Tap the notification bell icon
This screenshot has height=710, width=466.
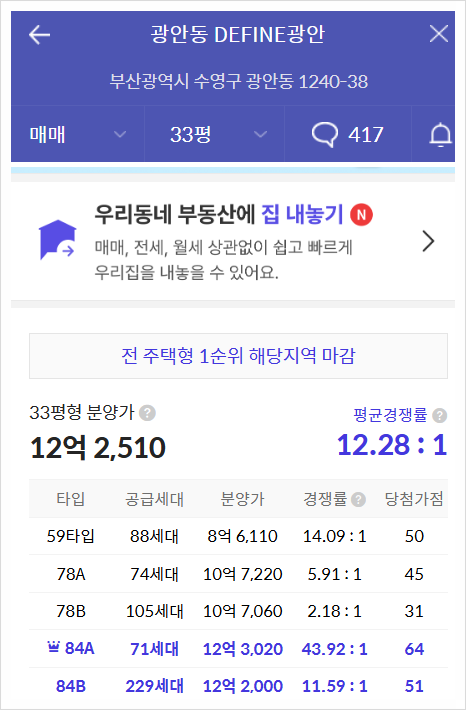tap(440, 135)
